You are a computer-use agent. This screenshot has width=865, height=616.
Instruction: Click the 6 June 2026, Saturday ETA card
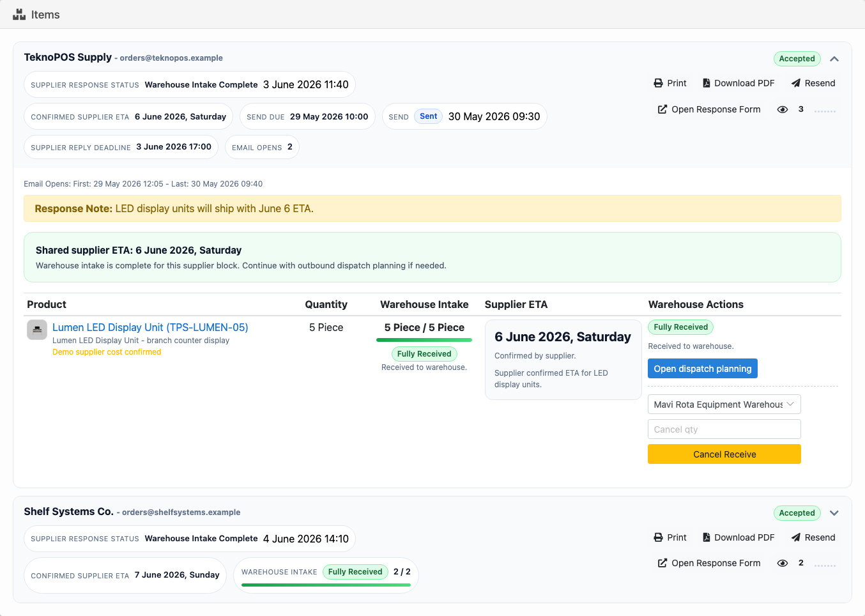[x=563, y=360]
